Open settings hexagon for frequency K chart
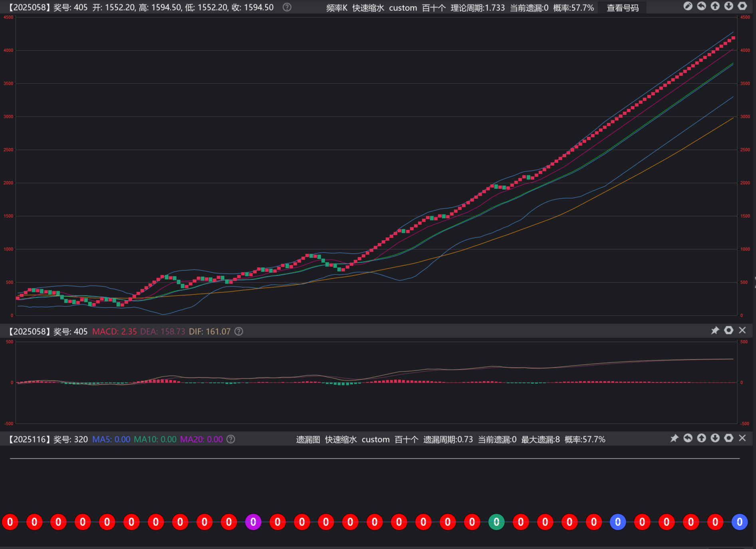Screen dimensions: 756x549 tap(742, 6)
